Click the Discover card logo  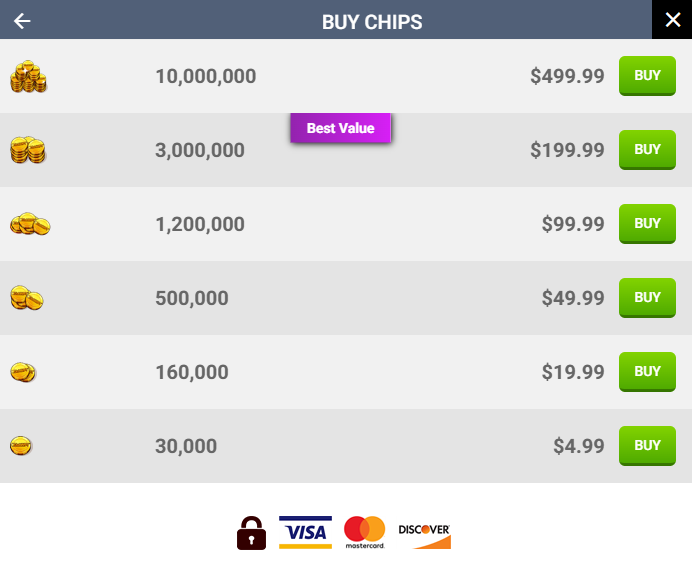(425, 533)
